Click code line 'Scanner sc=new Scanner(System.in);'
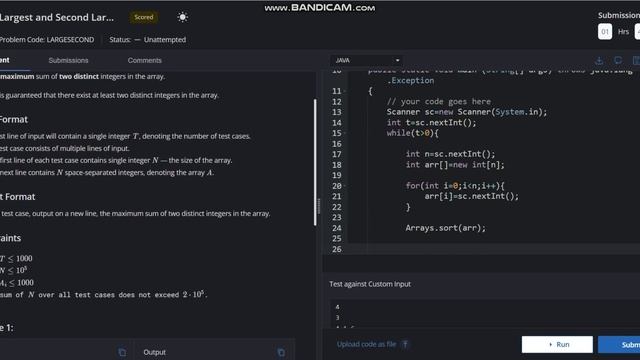 coord(467,112)
